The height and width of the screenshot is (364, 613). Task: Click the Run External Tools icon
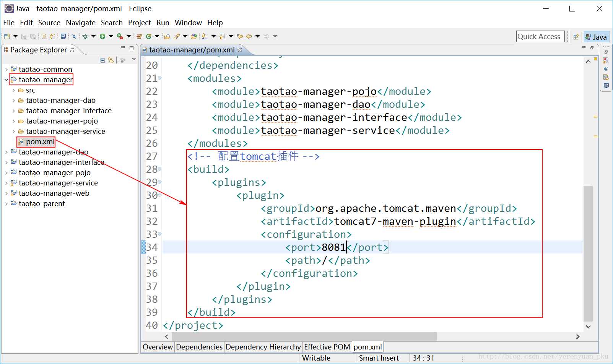point(120,36)
